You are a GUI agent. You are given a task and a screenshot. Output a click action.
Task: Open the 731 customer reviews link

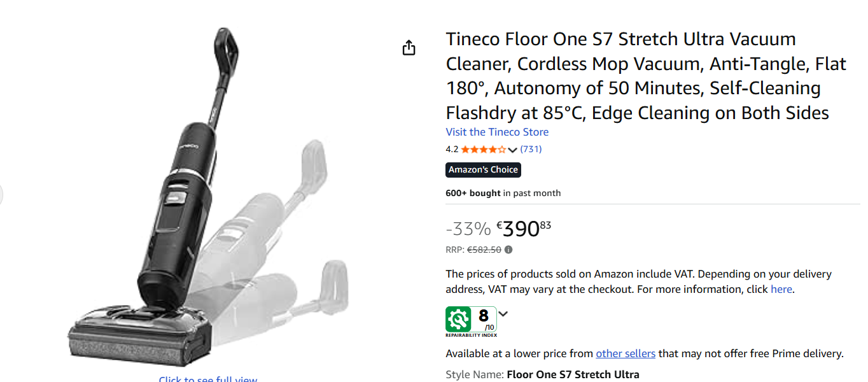coord(531,149)
